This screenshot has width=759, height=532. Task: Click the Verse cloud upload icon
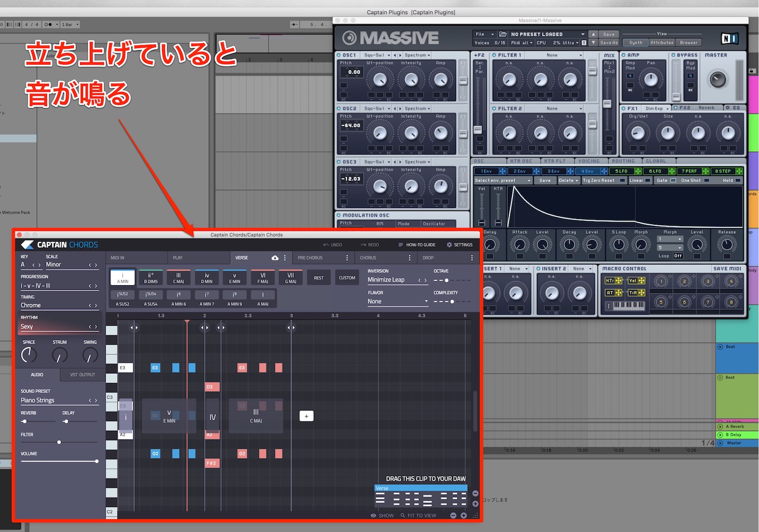[275, 258]
